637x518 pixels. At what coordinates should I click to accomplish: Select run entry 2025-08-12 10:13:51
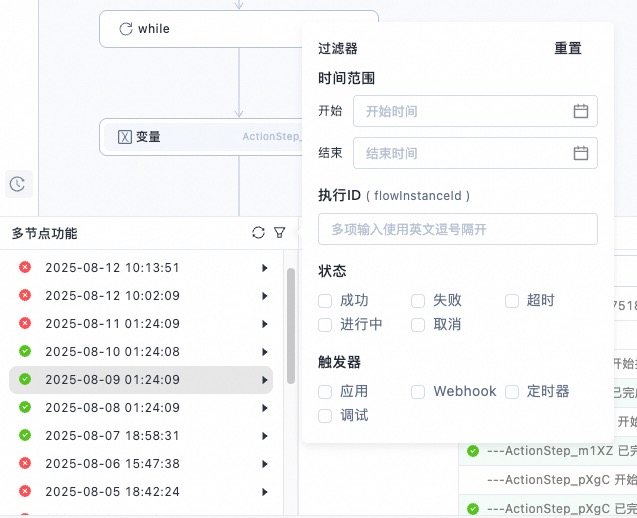(141, 268)
